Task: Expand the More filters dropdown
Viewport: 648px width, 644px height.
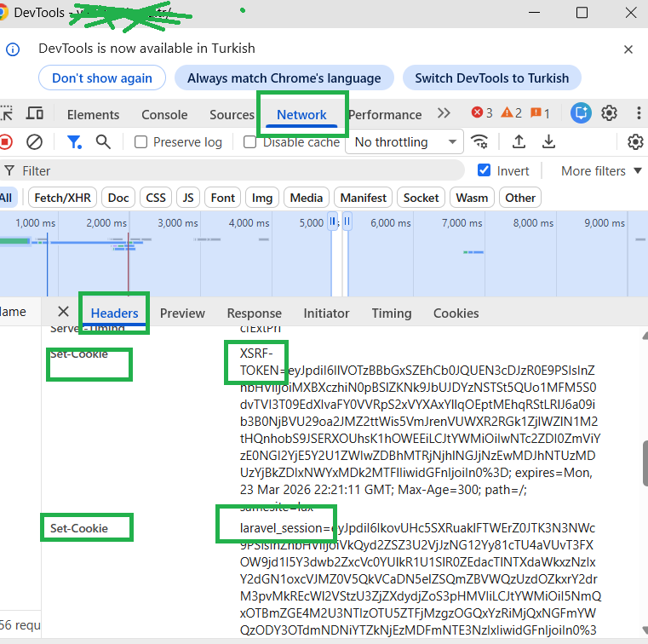Action: pos(601,170)
